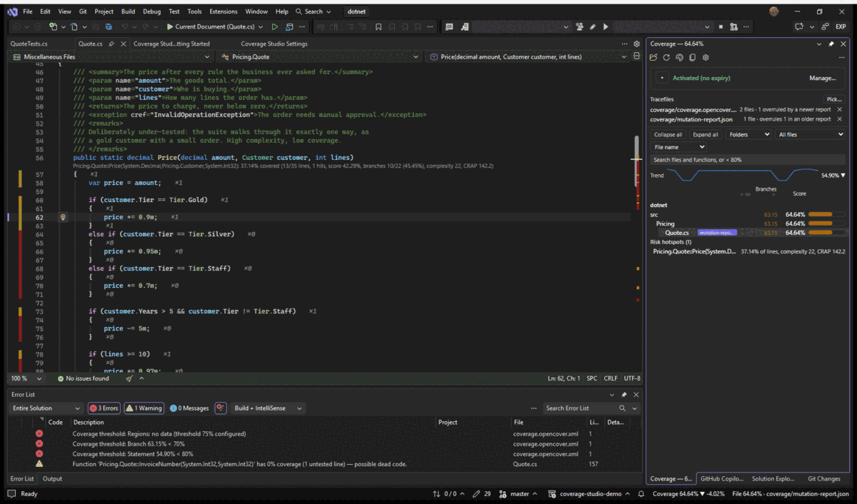Open the Price member navigation dropdown

click(527, 56)
